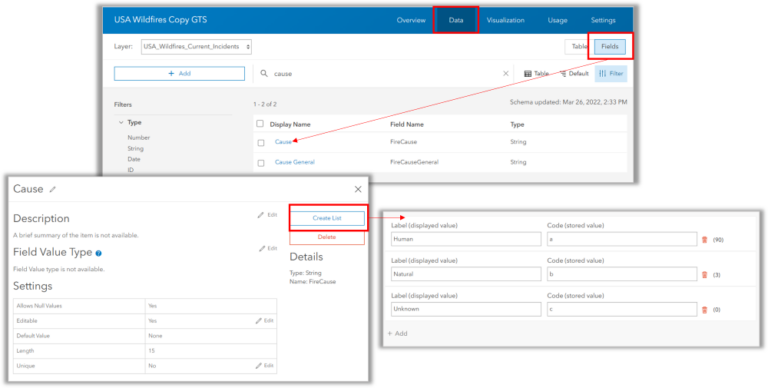Open the Settings tab

tap(603, 20)
